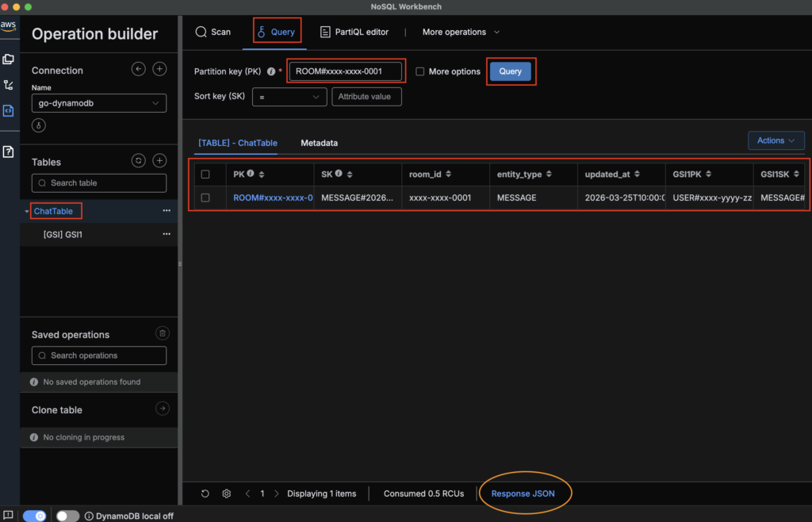Expand the Actions dropdown
The width and height of the screenshot is (812, 522).
(776, 140)
